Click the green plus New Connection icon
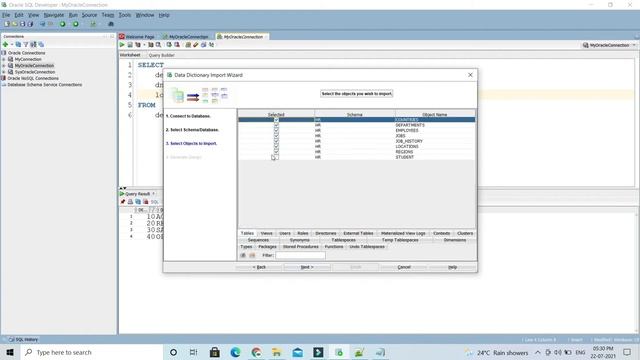Screen dimensions: 640x360 pos(5,44)
